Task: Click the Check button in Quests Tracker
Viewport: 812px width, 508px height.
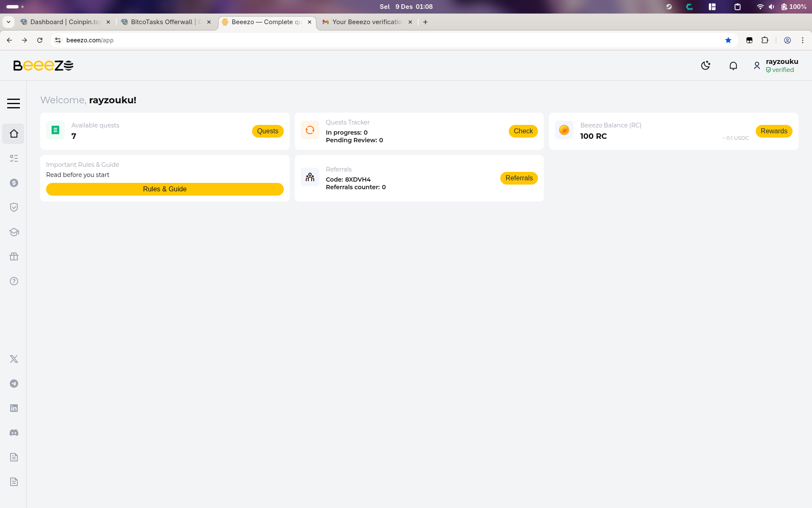Action: coord(523,131)
